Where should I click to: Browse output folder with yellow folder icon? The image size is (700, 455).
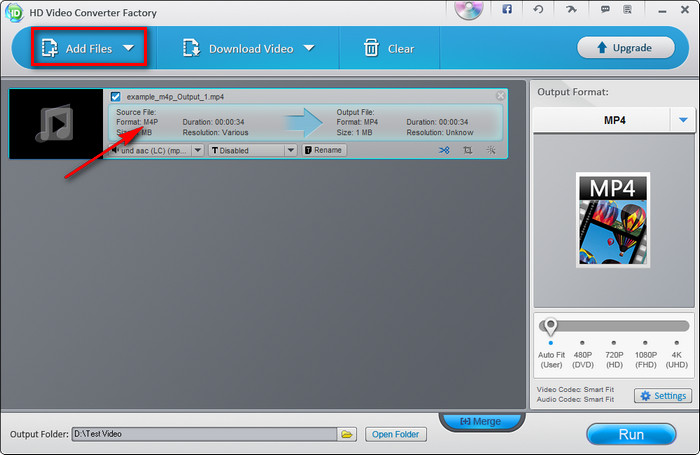(x=346, y=434)
